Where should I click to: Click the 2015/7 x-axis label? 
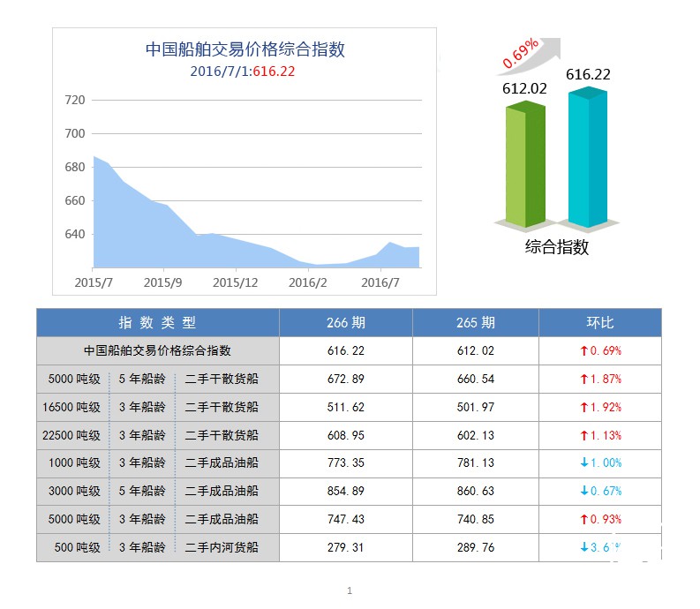[x=94, y=282]
